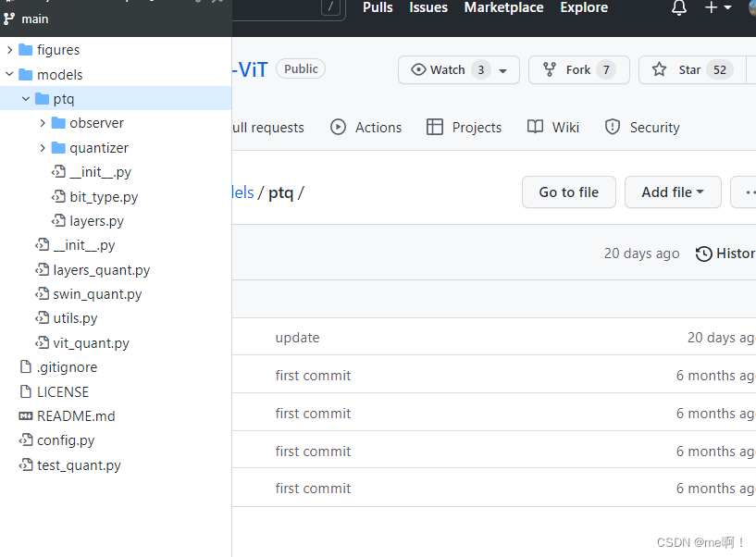Fork the repository
756x557 pixels.
point(578,70)
